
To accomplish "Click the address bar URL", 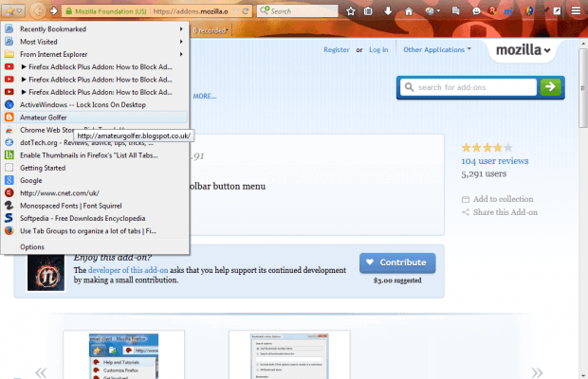I will click(x=191, y=11).
